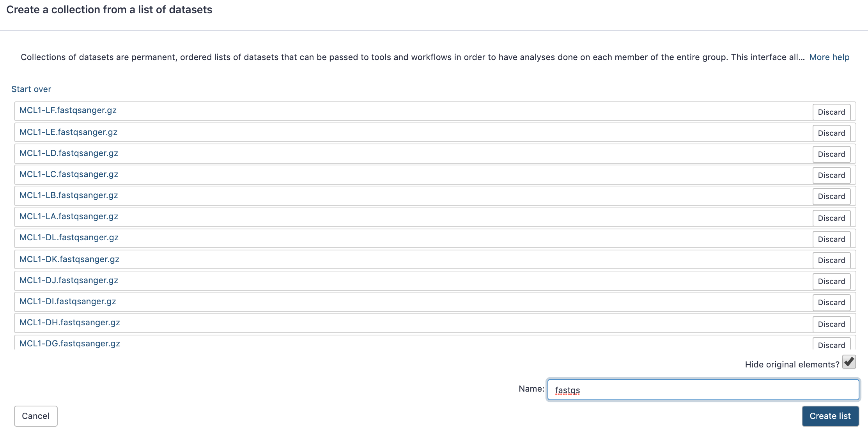Image resolution: width=868 pixels, height=447 pixels.
Task: Discard the MCL1-LE.fastqsanger.gz dataset
Action: (831, 133)
